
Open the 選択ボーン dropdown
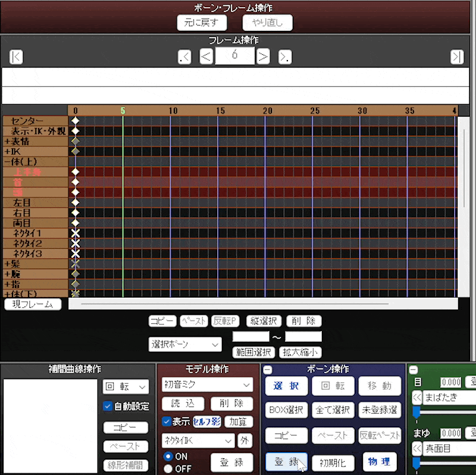(x=185, y=345)
